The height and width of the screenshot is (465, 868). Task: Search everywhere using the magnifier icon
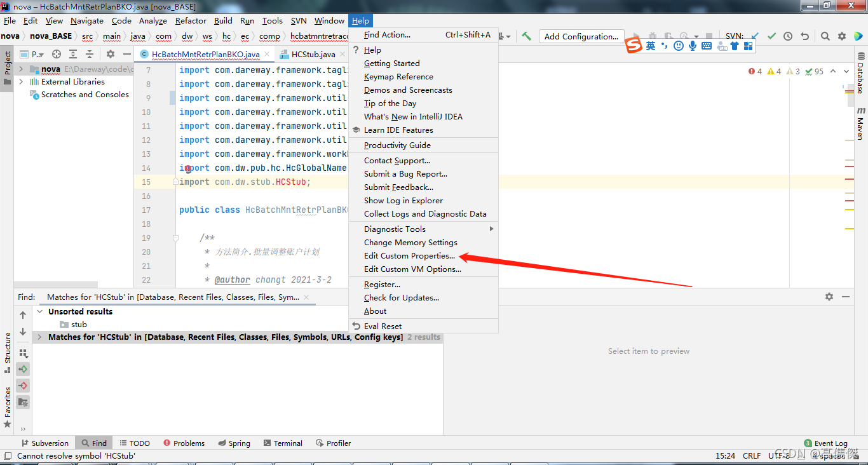click(825, 36)
